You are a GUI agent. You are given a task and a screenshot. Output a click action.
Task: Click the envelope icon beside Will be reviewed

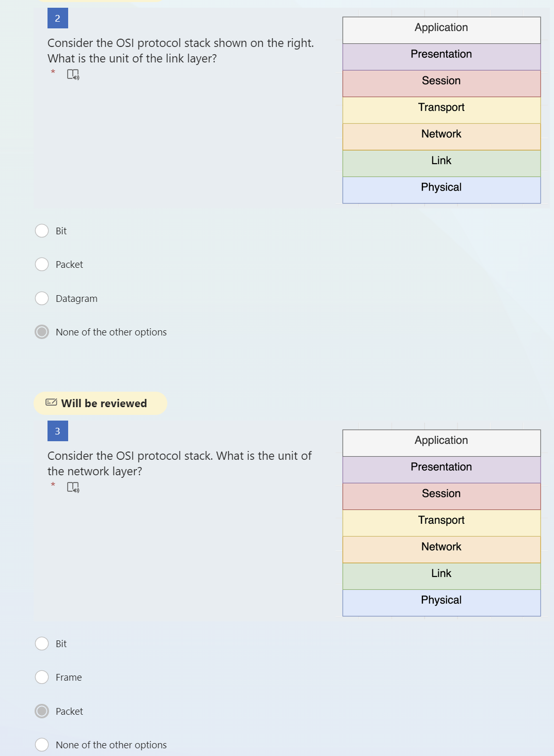tap(51, 403)
